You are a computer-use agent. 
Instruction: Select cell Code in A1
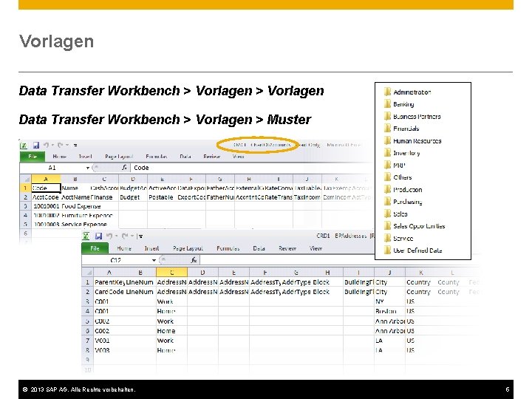46,188
